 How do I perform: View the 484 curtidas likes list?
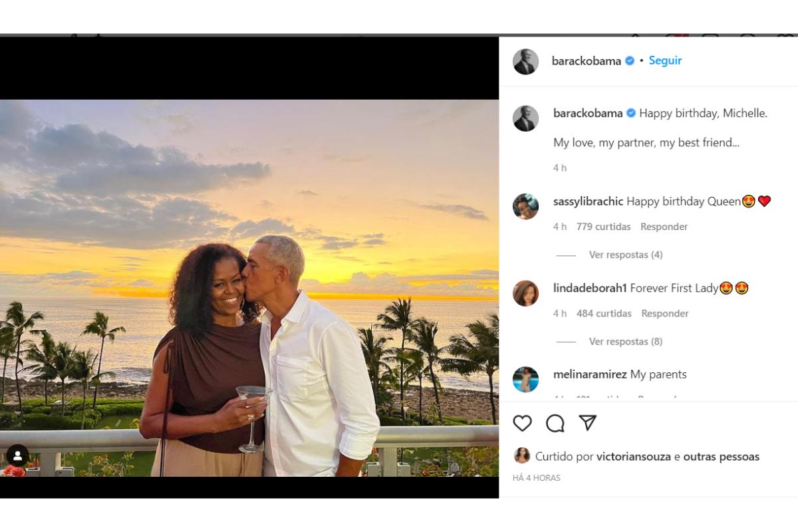point(604,314)
